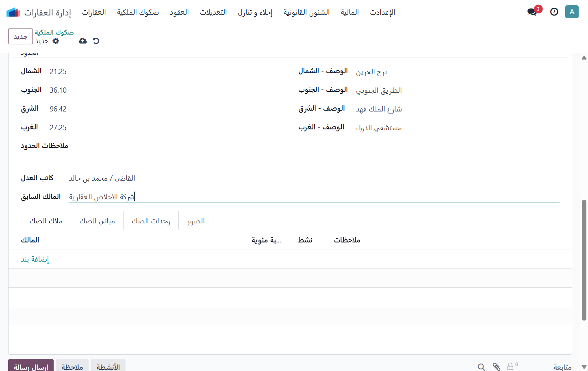This screenshot has height=371, width=588.
Task: Click the متابعة follow button
Action: [x=562, y=367]
